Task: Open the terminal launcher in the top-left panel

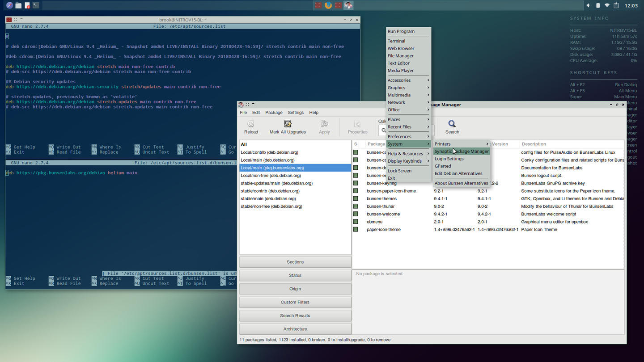Action: click(x=36, y=5)
